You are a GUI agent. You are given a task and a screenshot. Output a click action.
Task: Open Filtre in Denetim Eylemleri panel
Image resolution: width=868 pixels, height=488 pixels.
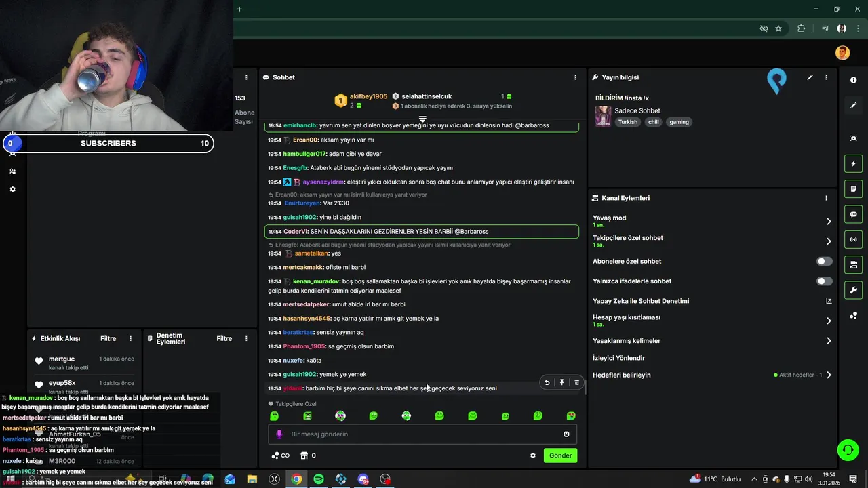point(224,338)
